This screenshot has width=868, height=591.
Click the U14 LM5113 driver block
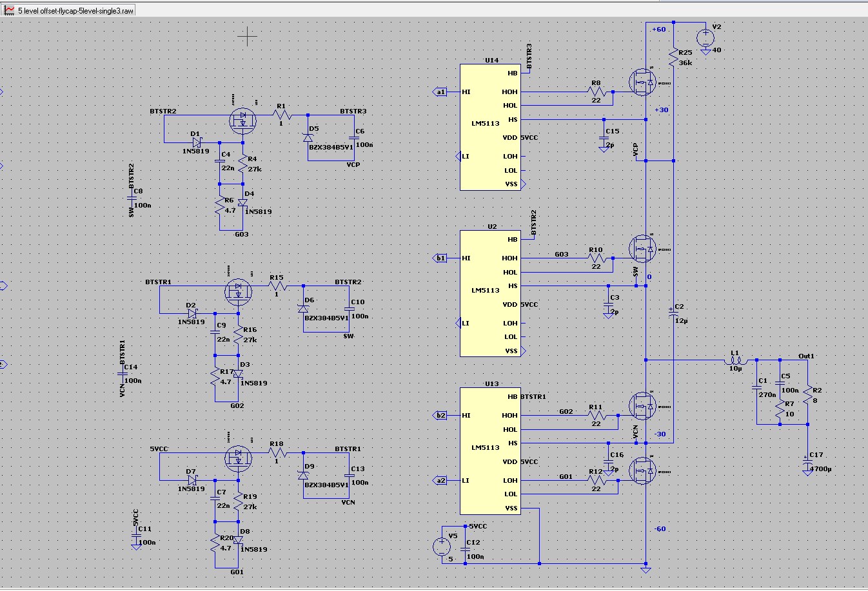pyautogui.click(x=491, y=128)
